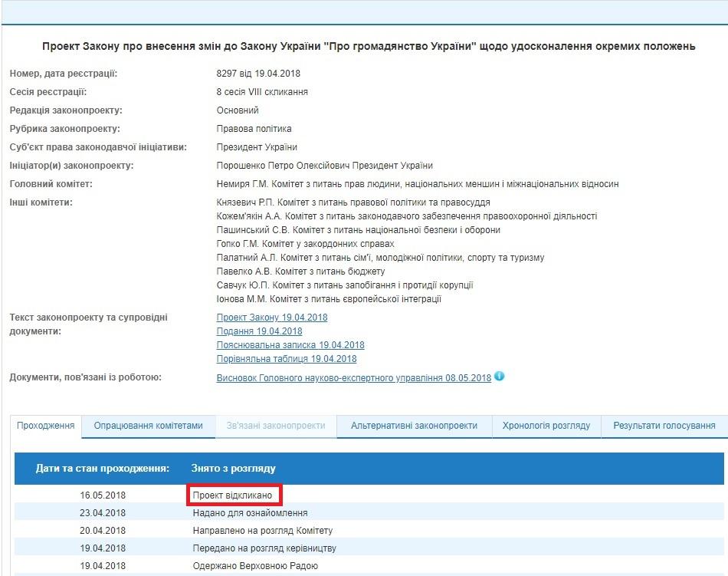Click the Одержано Верховною Радою row
Image resolution: width=728 pixels, height=576 pixels.
(254, 566)
